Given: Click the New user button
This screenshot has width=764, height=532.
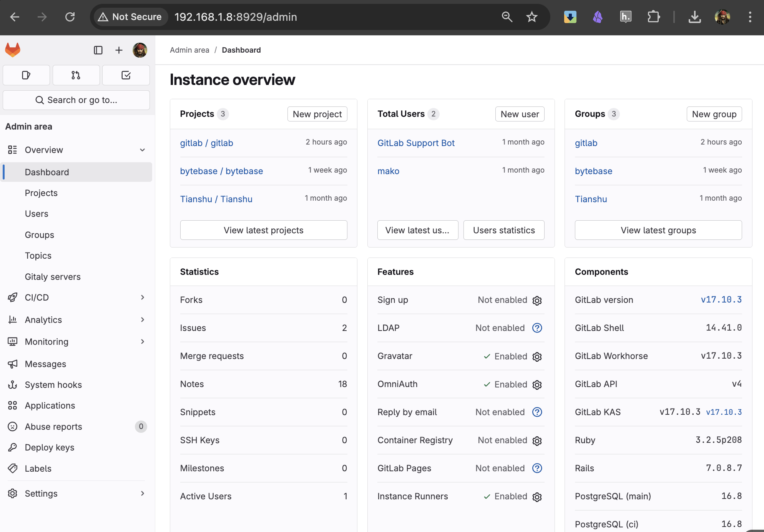Looking at the screenshot, I should (x=520, y=114).
